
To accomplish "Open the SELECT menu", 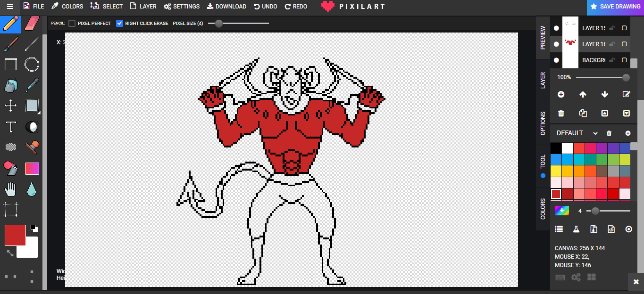I will 107,7.
